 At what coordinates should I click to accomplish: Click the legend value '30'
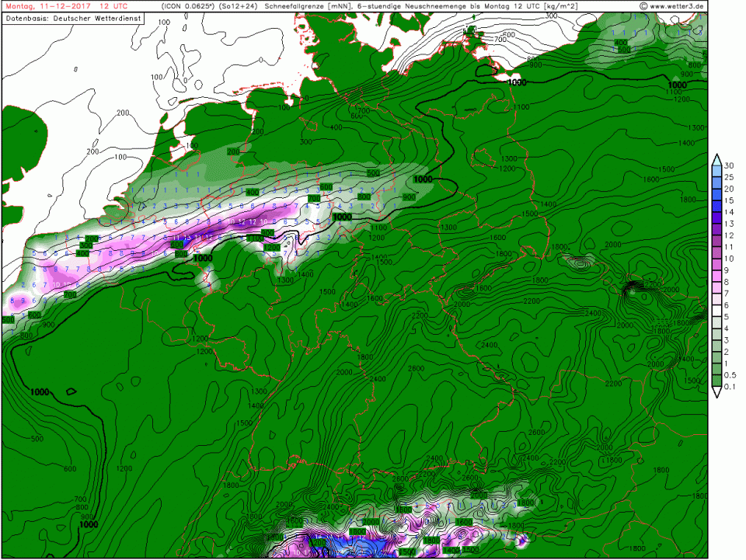pos(729,165)
